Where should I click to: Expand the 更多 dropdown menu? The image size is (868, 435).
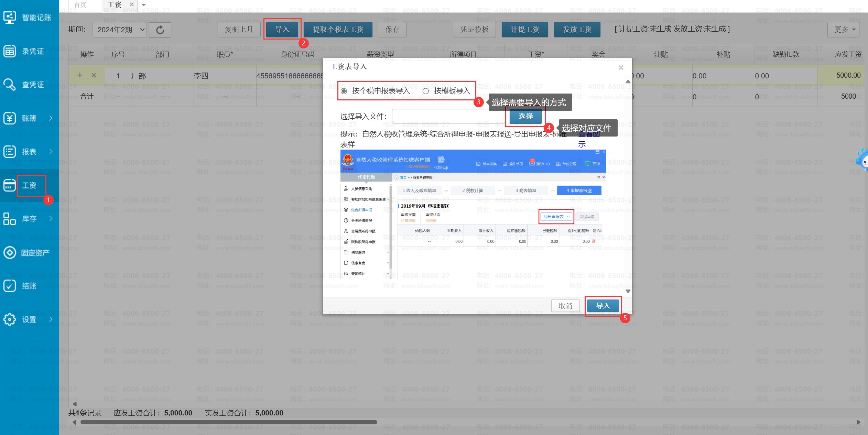[844, 30]
